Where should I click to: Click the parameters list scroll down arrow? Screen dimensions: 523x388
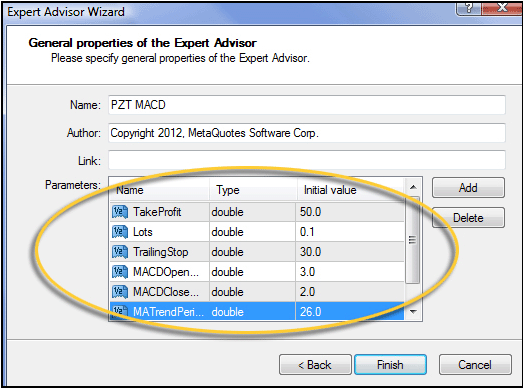pyautogui.click(x=413, y=312)
